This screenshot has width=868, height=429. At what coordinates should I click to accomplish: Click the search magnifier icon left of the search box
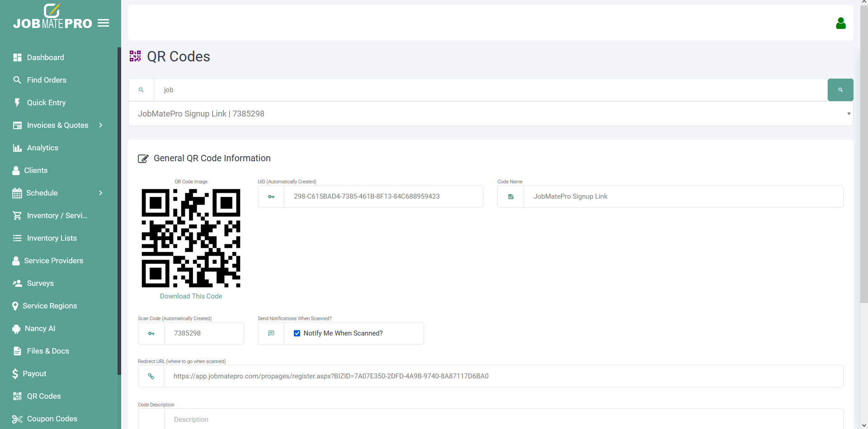pyautogui.click(x=141, y=90)
